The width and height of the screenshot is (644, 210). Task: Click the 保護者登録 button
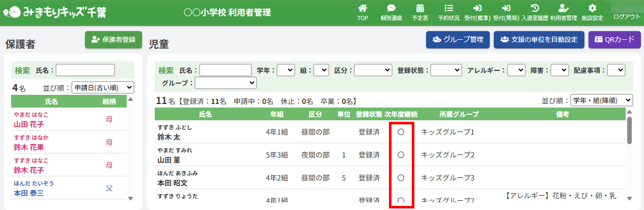click(x=114, y=40)
